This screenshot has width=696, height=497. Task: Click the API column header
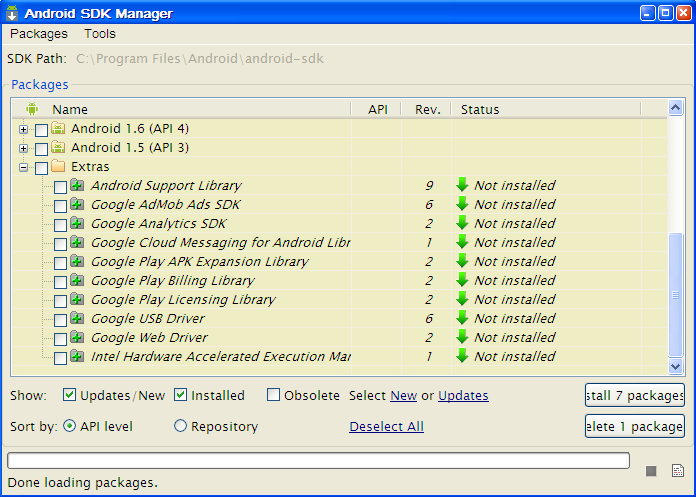click(378, 109)
